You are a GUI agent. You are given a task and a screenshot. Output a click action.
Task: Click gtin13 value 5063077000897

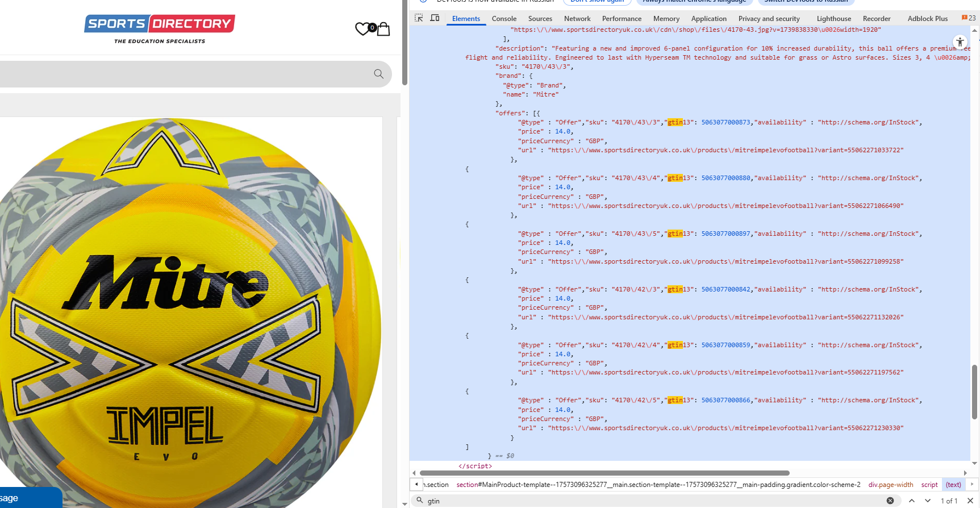point(725,234)
